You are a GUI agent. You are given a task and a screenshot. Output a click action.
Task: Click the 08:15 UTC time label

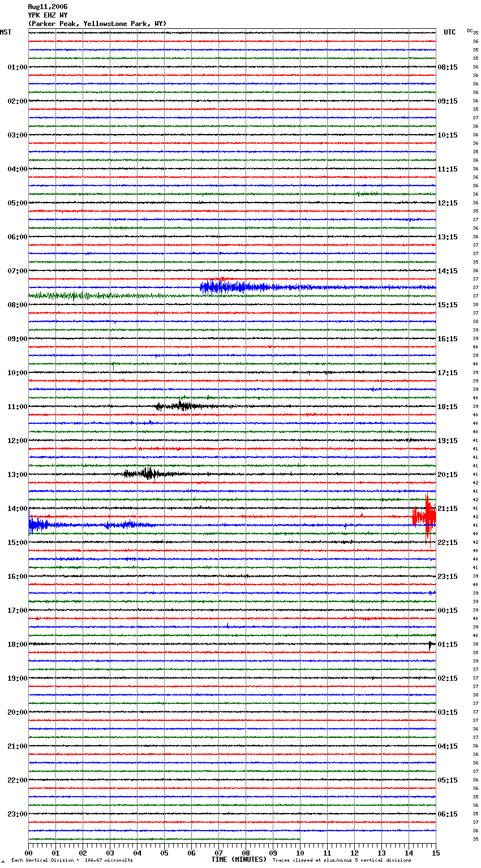click(448, 67)
